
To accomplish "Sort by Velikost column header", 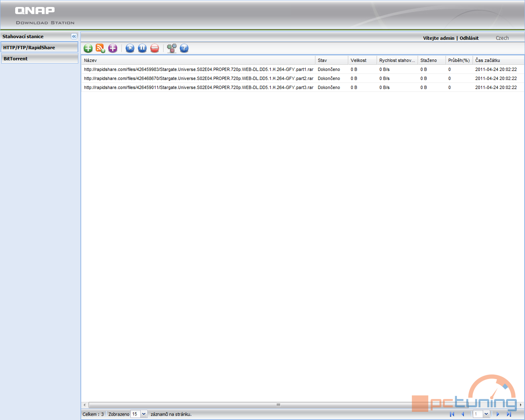I will pyautogui.click(x=363, y=60).
